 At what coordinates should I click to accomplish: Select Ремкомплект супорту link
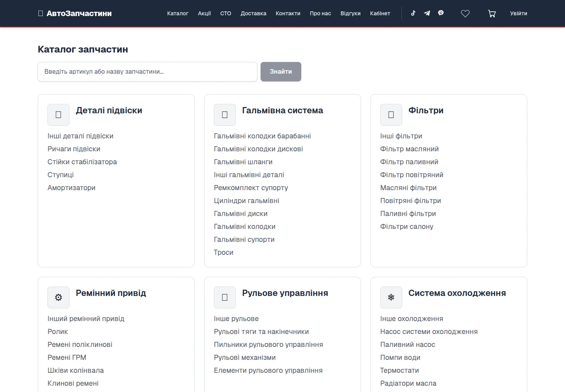click(x=251, y=188)
